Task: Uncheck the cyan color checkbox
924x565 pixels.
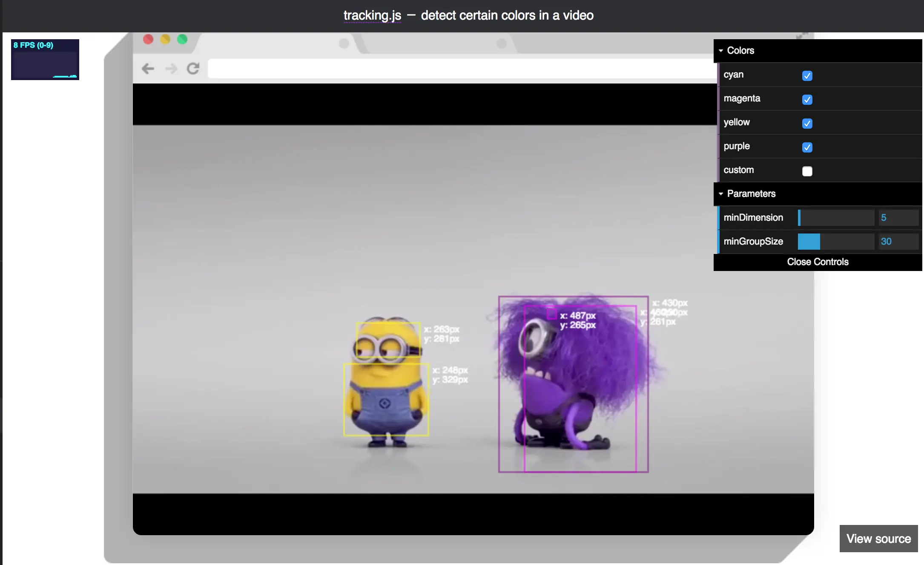Action: tap(807, 76)
